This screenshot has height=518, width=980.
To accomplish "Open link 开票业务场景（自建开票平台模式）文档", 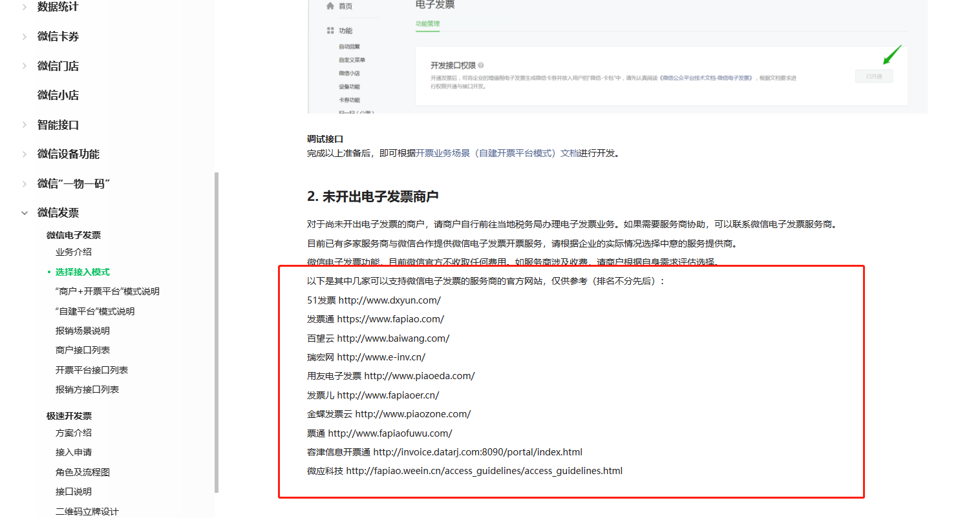I will (498, 153).
